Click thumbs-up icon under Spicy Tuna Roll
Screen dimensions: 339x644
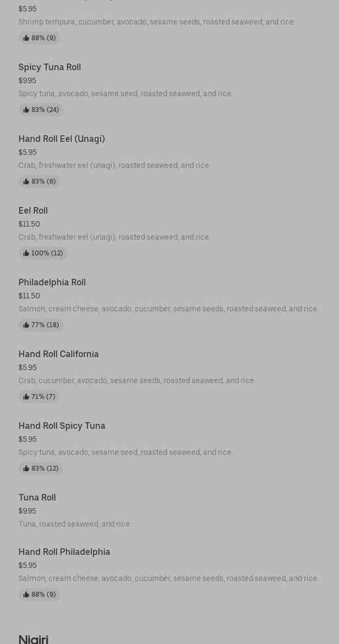coord(26,110)
